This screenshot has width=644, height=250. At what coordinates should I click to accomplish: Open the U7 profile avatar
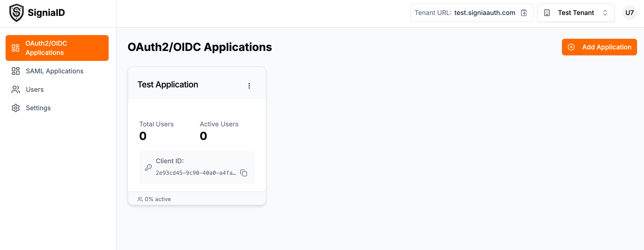tap(629, 13)
